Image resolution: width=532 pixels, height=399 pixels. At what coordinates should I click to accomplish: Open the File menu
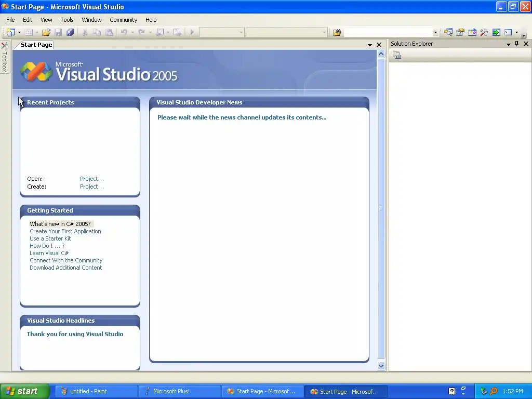click(10, 20)
